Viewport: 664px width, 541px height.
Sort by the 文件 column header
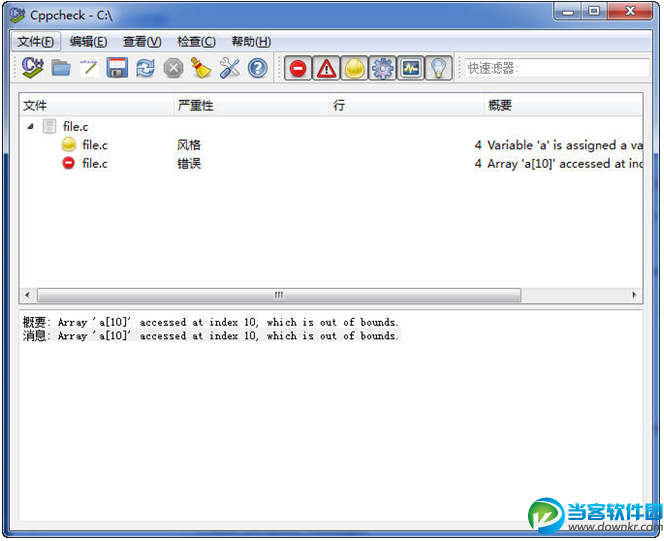(97, 105)
